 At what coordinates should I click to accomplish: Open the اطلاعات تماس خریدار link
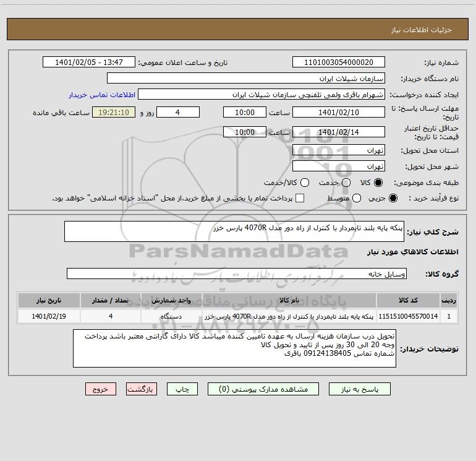[x=102, y=95]
